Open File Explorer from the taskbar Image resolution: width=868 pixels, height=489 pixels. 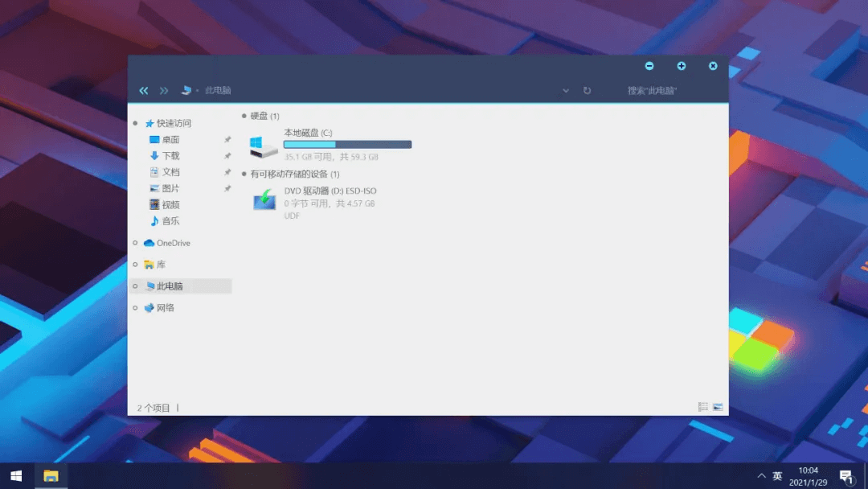tap(51, 476)
